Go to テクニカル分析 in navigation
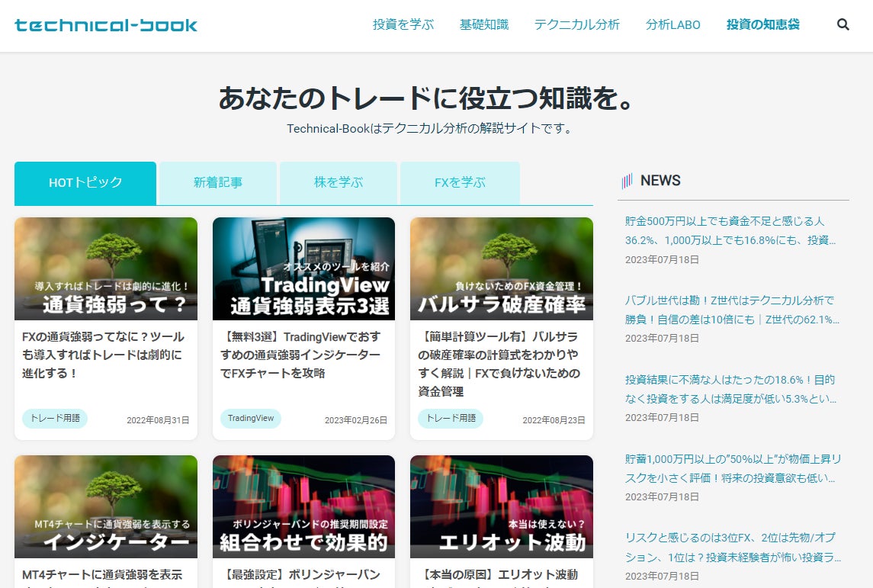Screen dimensions: 873x588 pyautogui.click(x=576, y=24)
